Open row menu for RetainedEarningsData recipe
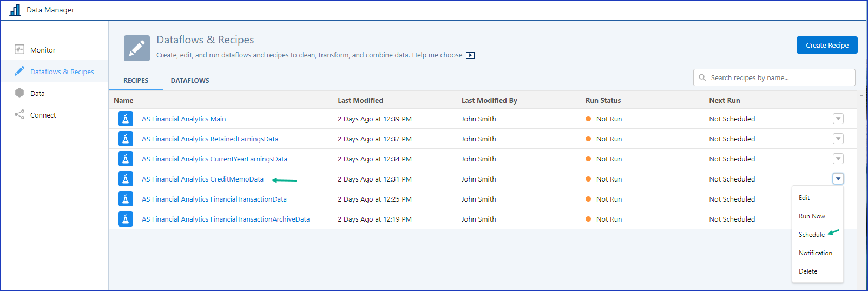The width and height of the screenshot is (868, 291). [x=838, y=139]
